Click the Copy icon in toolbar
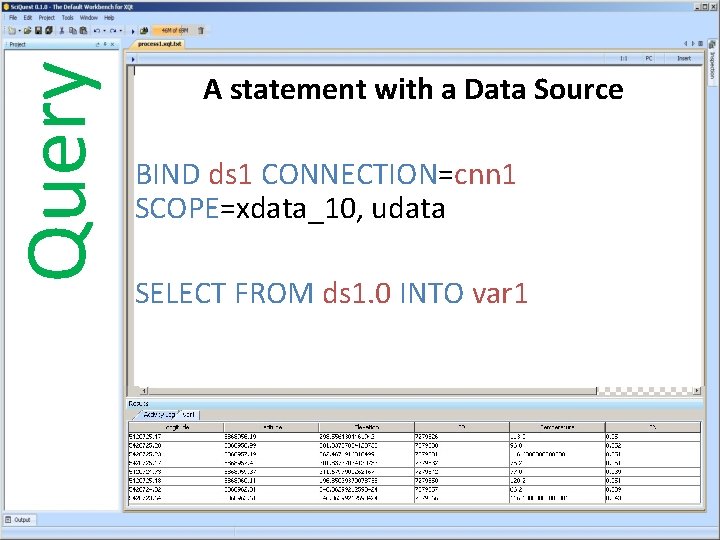720x540 pixels. click(x=73, y=31)
